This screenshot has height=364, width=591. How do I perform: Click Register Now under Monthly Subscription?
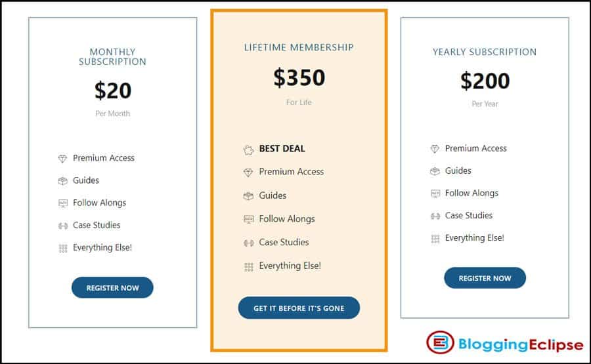(x=112, y=287)
